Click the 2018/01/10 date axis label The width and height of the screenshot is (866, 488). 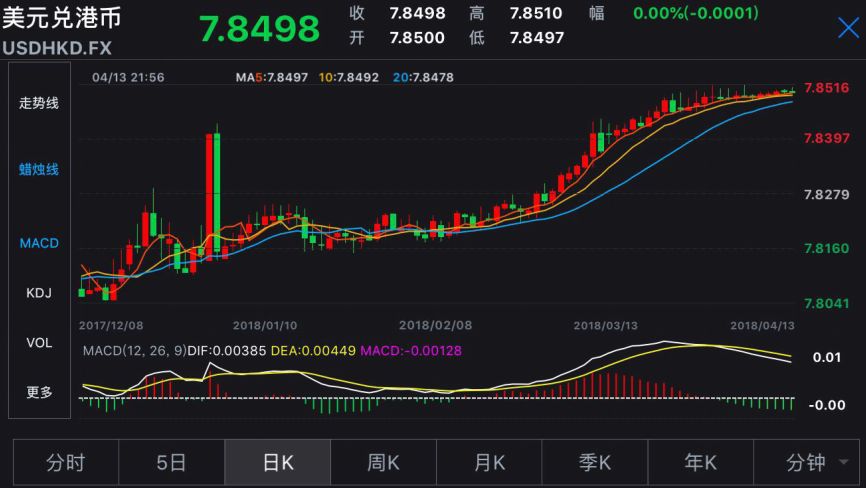point(265,325)
